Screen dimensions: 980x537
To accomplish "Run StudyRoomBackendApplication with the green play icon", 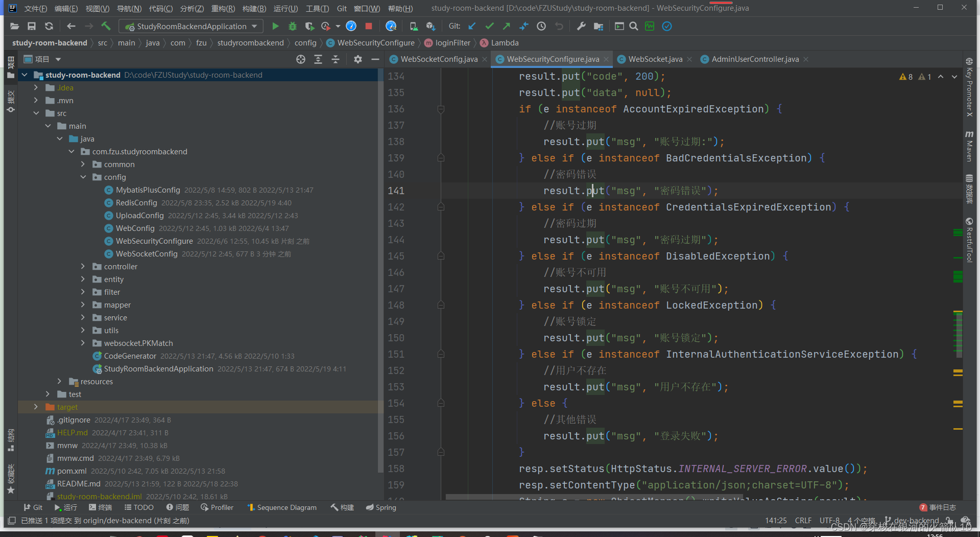I will [275, 26].
